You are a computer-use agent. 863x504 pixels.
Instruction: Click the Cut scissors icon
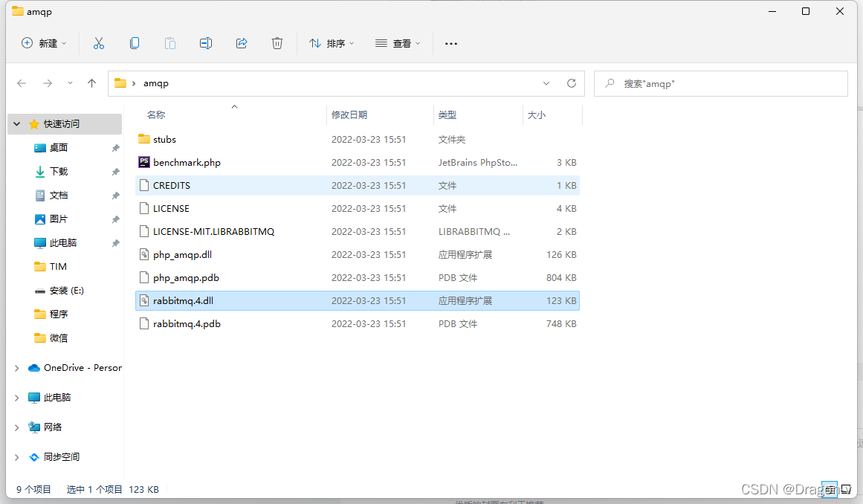99,43
